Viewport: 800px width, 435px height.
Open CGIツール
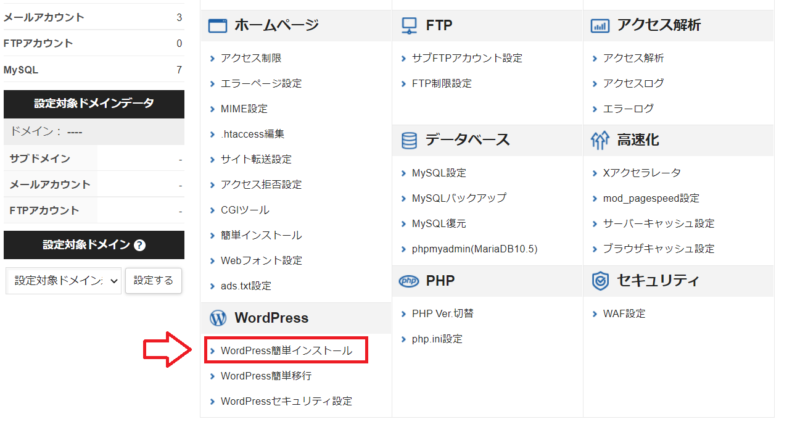point(245,210)
